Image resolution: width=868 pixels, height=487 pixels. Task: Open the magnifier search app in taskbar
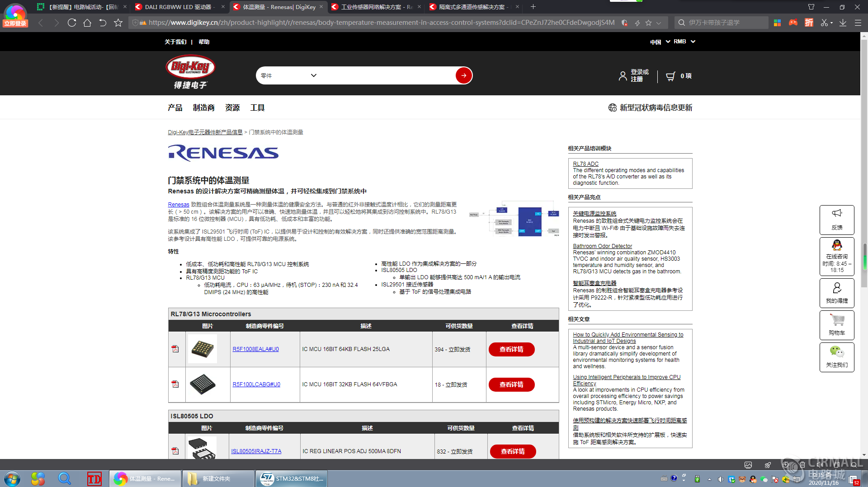[65, 478]
